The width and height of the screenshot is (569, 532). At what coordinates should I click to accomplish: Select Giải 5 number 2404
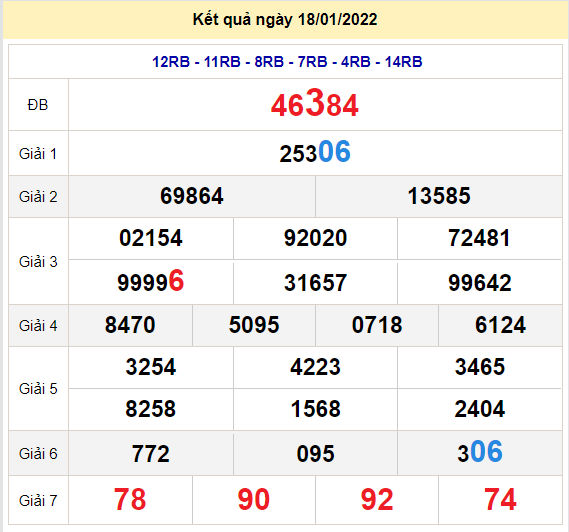click(x=479, y=409)
